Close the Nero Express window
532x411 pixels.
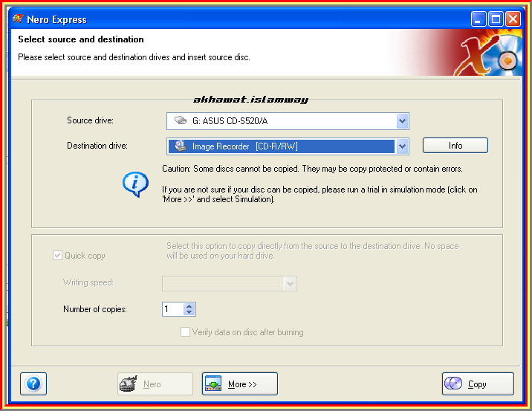pyautogui.click(x=513, y=19)
